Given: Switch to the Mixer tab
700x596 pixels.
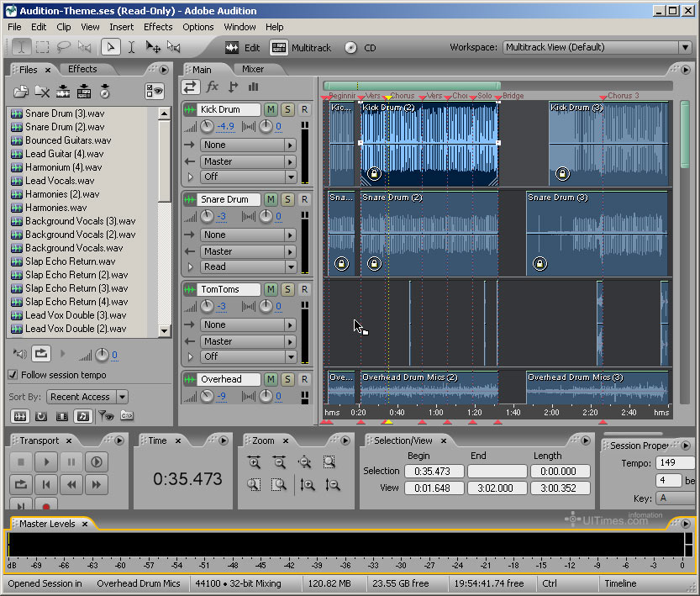Looking at the screenshot, I should [253, 69].
